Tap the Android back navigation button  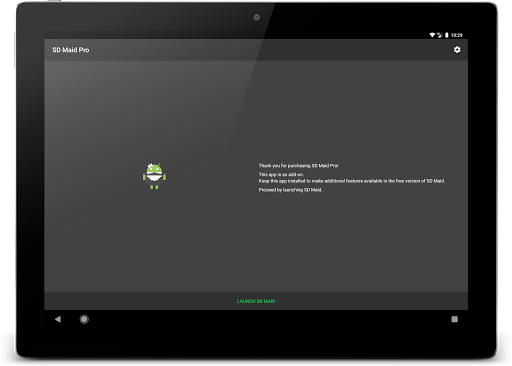click(x=58, y=319)
